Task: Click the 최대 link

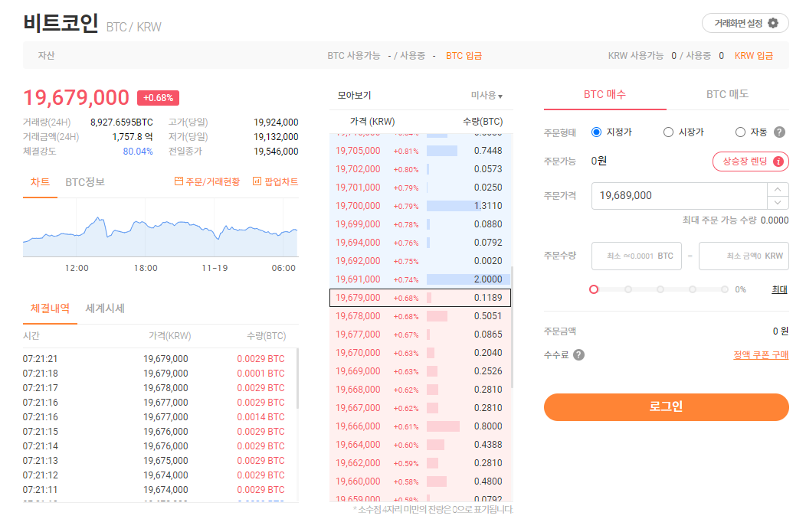Action: (780, 289)
